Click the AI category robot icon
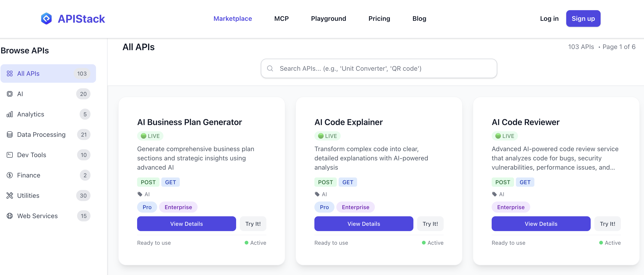Screen dimensions: 644x275 (10, 94)
